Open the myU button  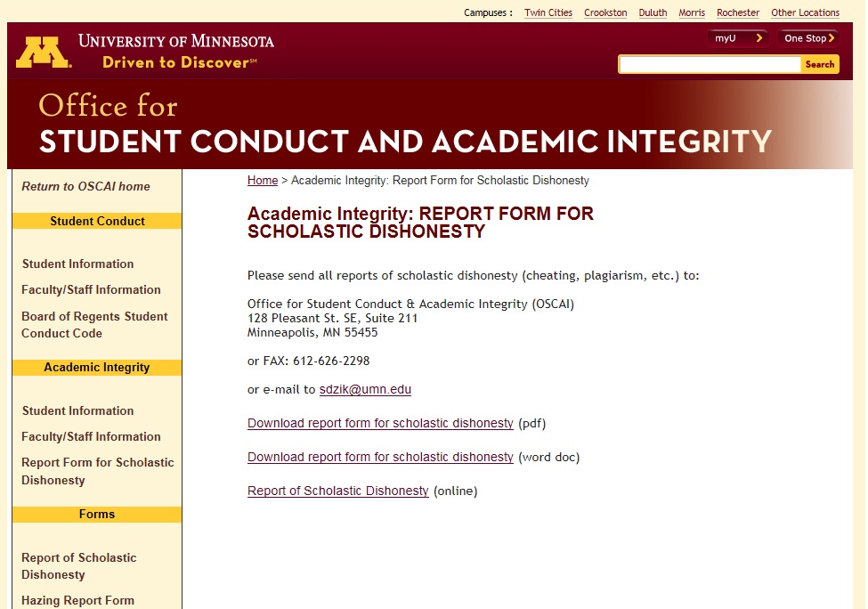coord(738,38)
